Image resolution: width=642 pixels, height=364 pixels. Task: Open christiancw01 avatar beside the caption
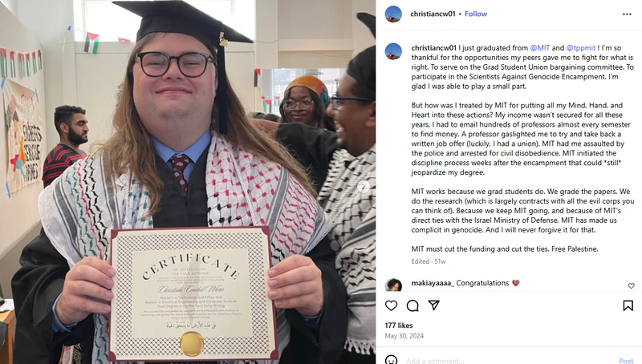pyautogui.click(x=393, y=51)
